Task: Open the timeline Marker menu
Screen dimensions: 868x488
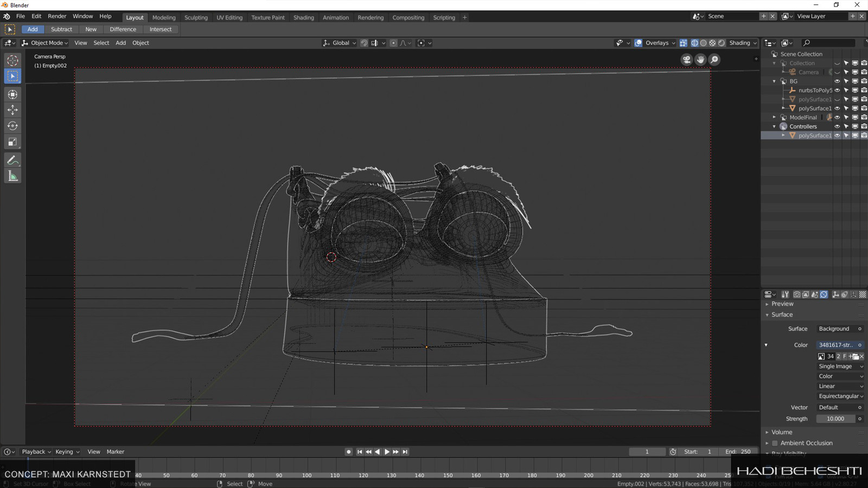Action: tap(116, 452)
